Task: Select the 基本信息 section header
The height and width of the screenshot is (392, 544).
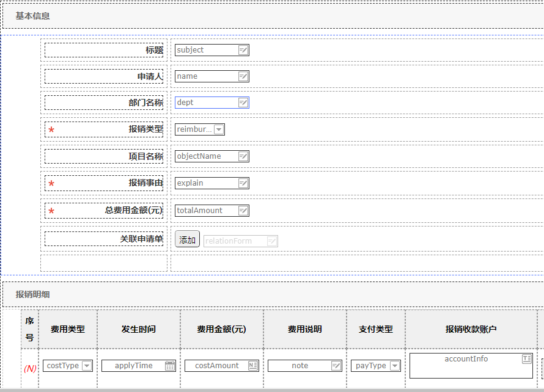Action: (x=273, y=16)
